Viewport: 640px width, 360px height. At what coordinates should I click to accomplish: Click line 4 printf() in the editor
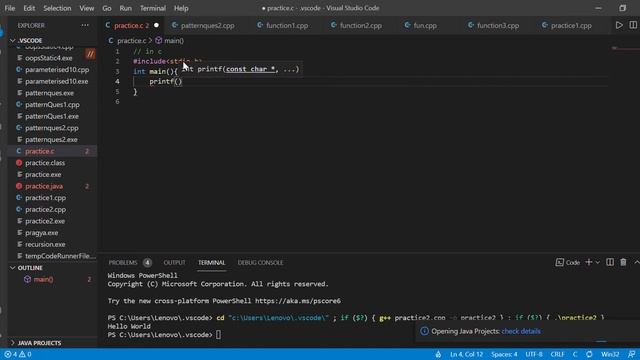coord(165,81)
